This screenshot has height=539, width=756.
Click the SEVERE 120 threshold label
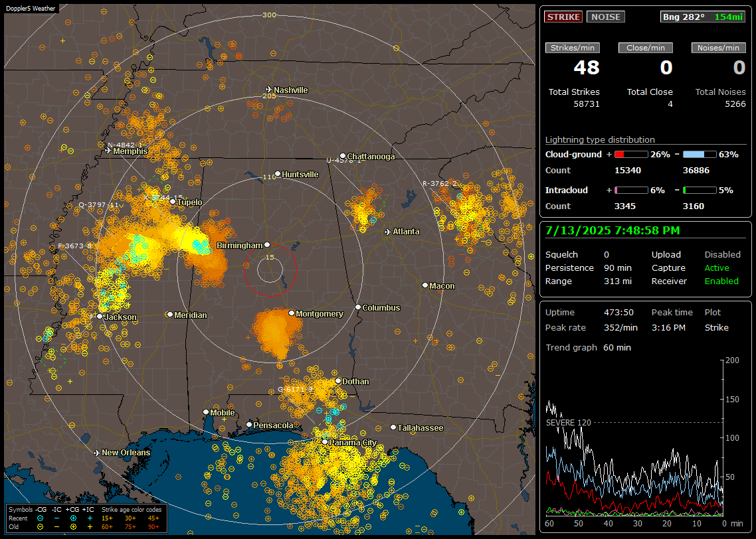568,422
